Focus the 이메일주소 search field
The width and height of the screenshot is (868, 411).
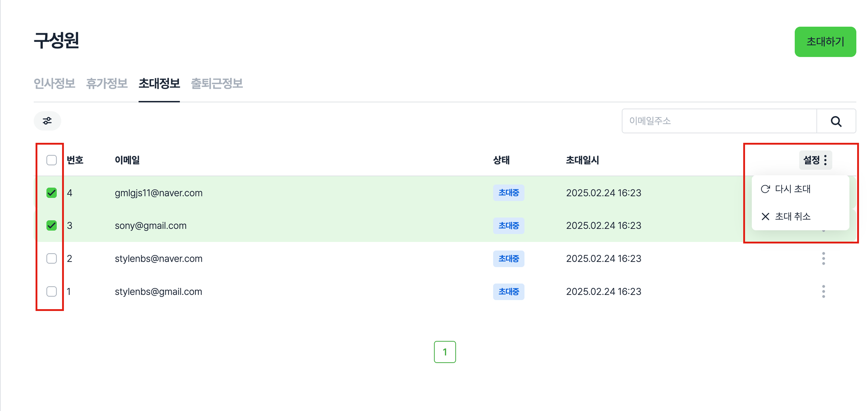click(719, 121)
